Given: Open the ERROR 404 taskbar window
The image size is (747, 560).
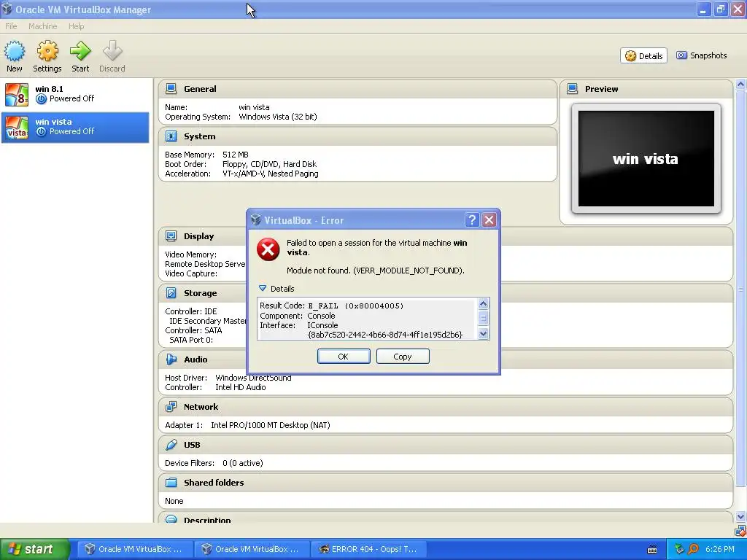Looking at the screenshot, I should tap(368, 549).
